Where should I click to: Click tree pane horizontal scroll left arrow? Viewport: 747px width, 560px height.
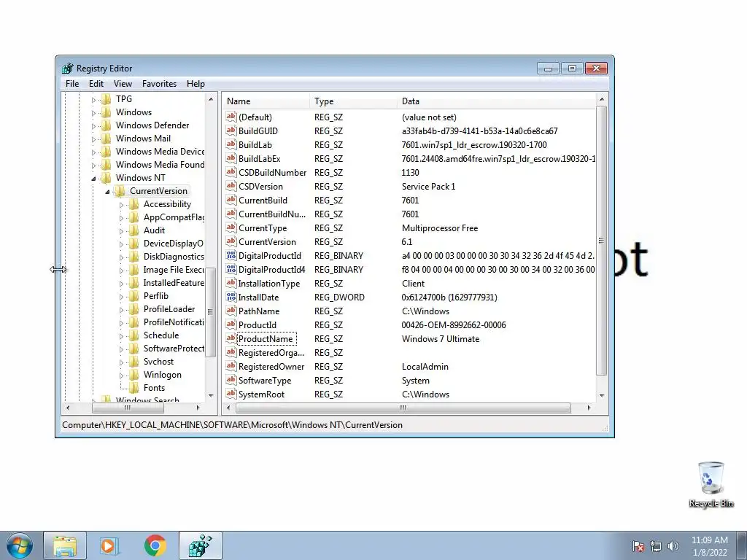coord(68,408)
